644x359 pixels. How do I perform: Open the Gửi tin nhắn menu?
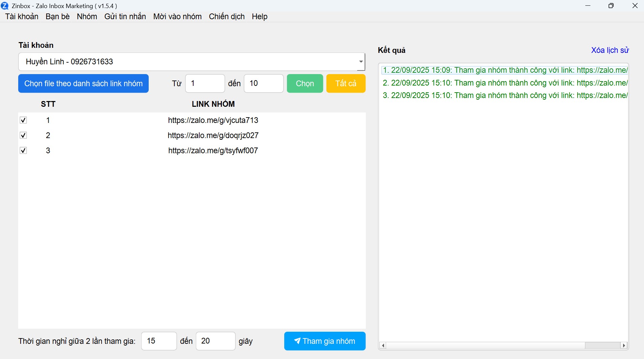[125, 17]
